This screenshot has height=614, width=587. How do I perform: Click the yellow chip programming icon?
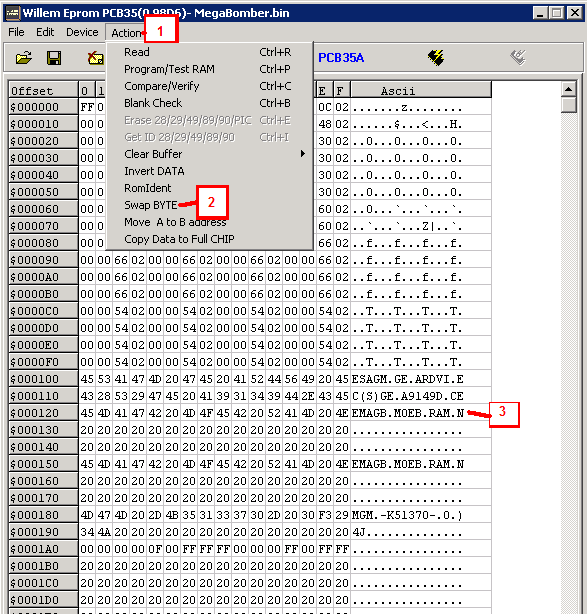[436, 58]
